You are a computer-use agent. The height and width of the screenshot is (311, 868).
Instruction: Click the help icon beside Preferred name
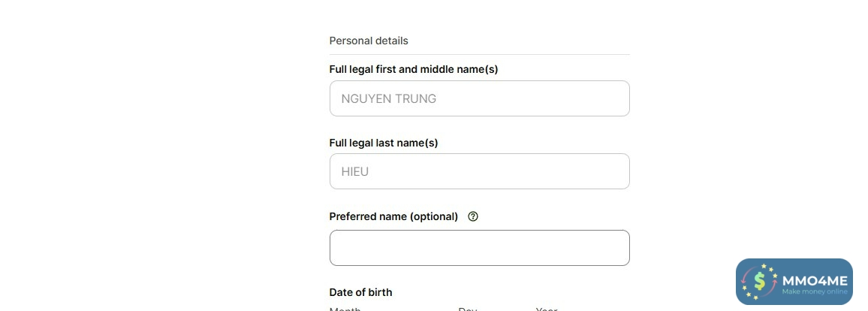[x=473, y=216]
